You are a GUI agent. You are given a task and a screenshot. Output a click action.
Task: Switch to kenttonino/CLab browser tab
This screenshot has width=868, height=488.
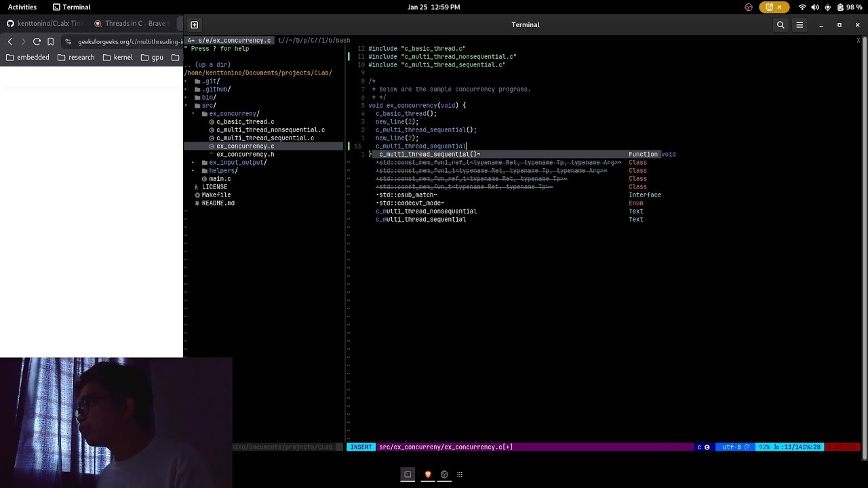coord(45,24)
